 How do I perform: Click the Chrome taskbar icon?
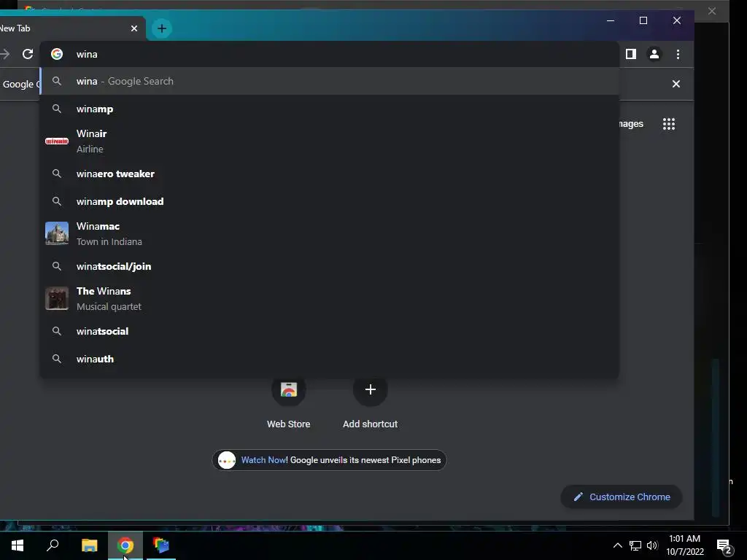click(x=125, y=545)
